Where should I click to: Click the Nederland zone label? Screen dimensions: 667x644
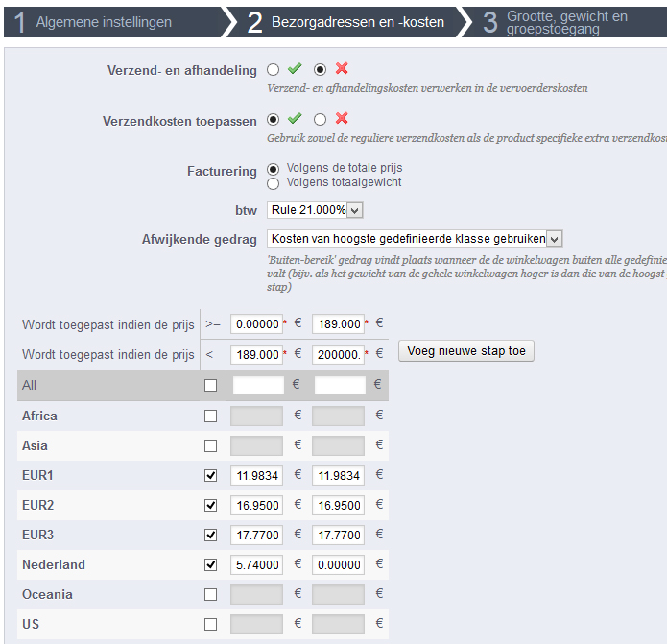54,565
